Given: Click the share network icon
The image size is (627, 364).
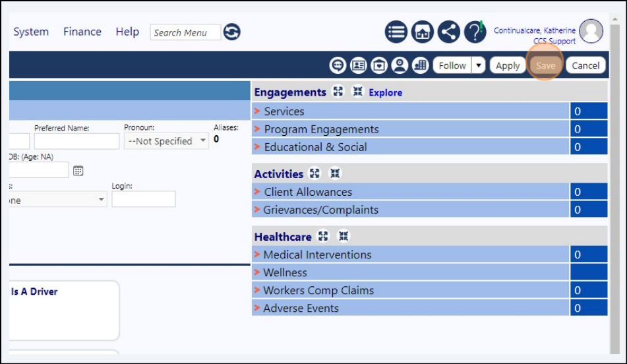Looking at the screenshot, I should click(448, 32).
